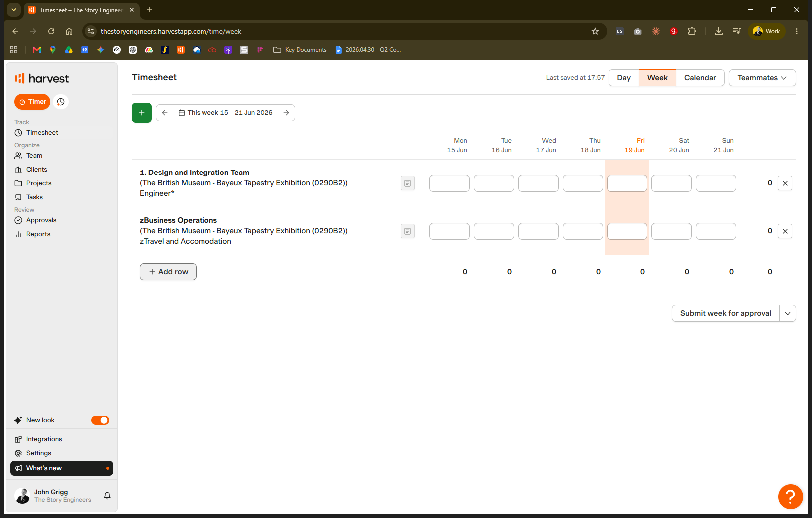812x518 pixels.
Task: Open Team in sidebar
Action: (34, 156)
